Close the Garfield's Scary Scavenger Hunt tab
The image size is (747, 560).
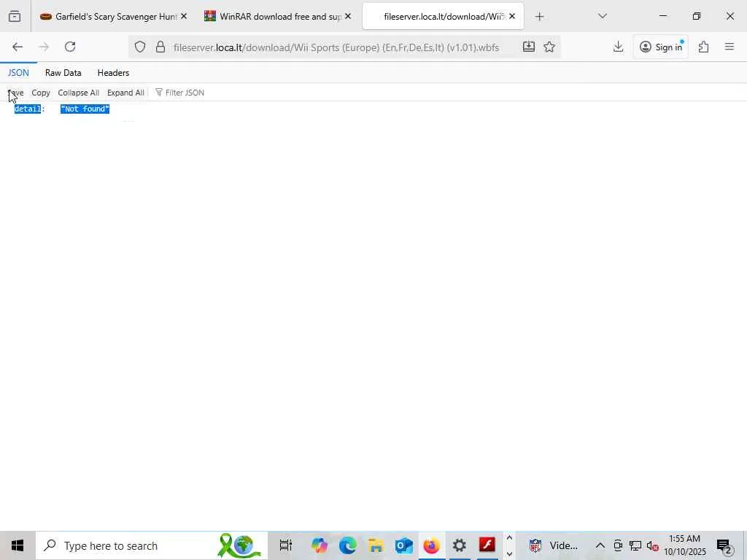184,17
